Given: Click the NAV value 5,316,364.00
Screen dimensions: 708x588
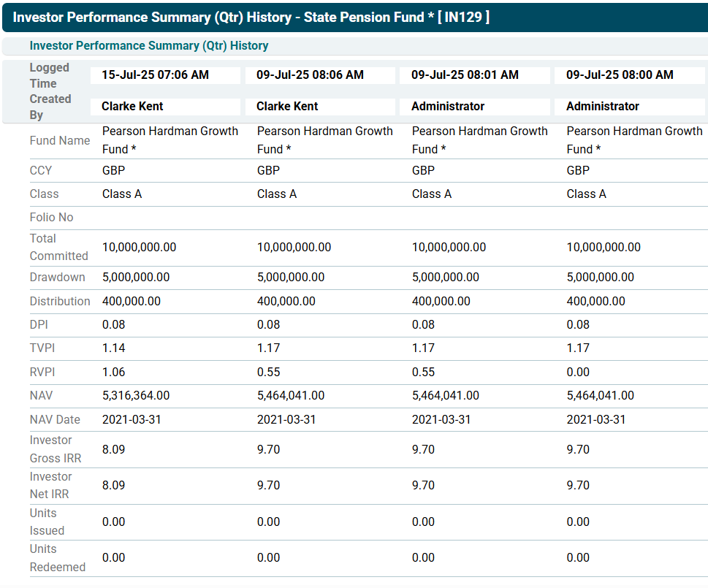Looking at the screenshot, I should tap(136, 395).
